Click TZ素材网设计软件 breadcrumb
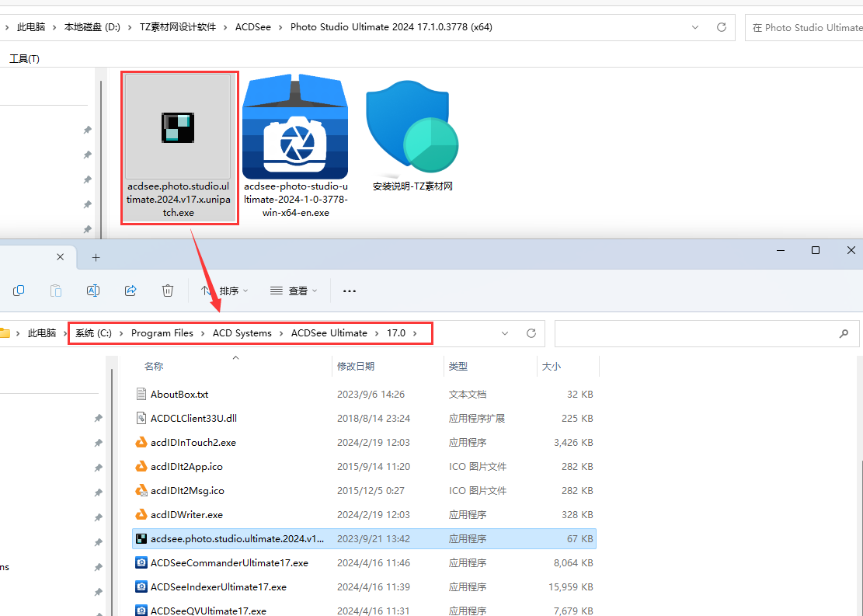This screenshot has height=616, width=863. (x=178, y=27)
